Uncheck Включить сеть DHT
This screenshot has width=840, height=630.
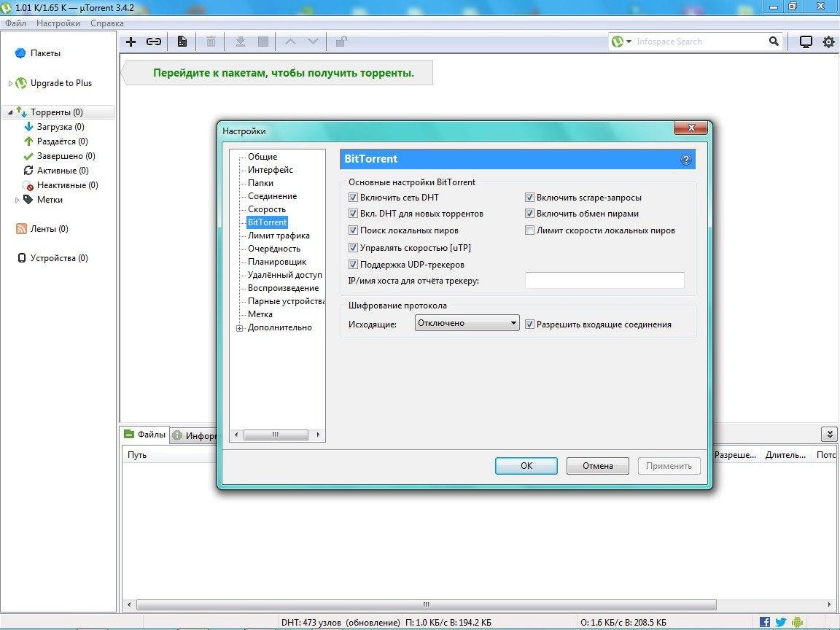click(353, 197)
